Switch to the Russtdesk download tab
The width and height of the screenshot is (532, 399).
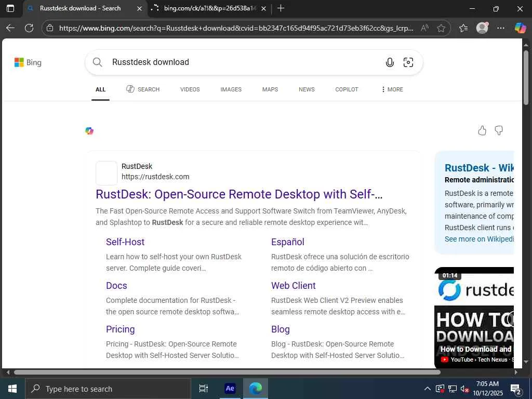tap(80, 8)
